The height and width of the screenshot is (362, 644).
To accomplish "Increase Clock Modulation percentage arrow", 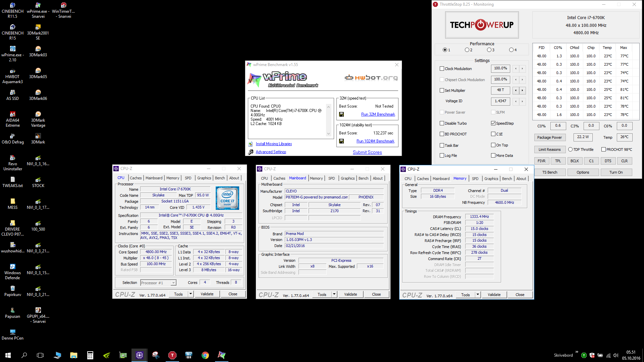I will pos(522,69).
